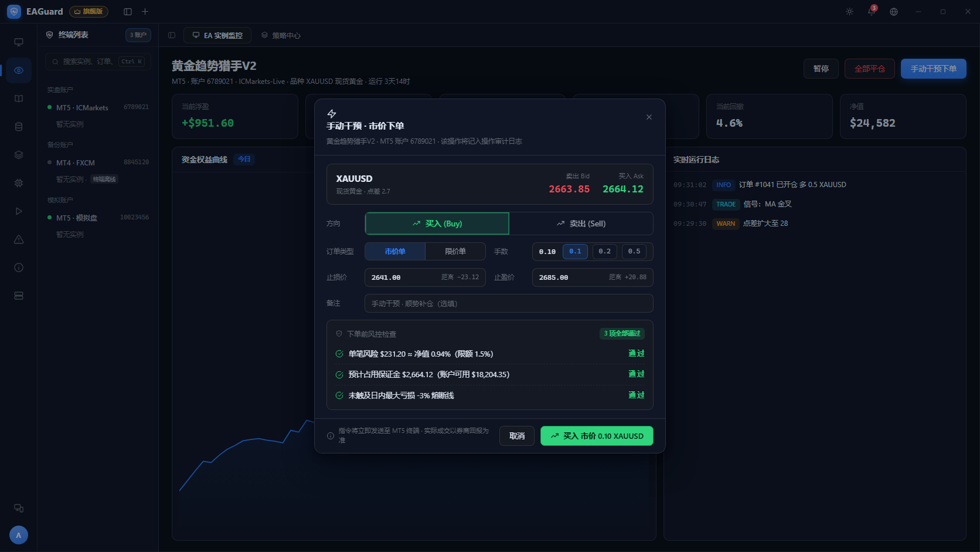Click the blue 手动干预下单 button
The image size is (980, 552).
click(x=934, y=69)
